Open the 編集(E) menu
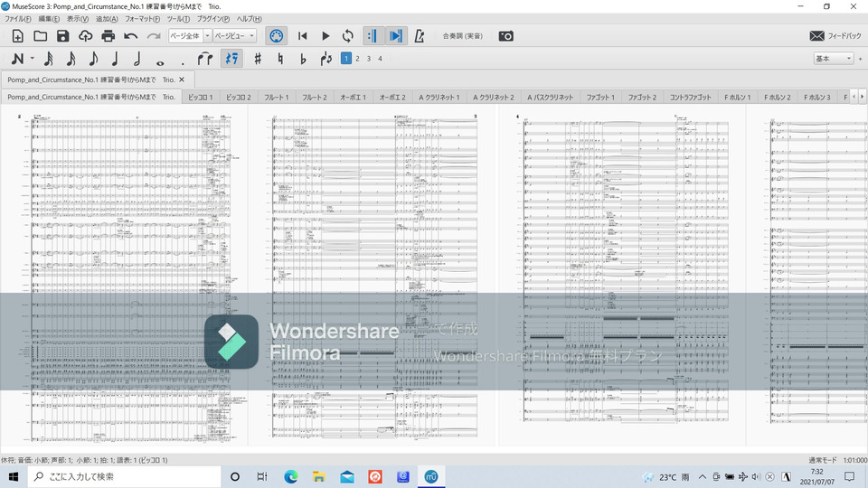Screen dimensions: 868x488 [x=49, y=19]
